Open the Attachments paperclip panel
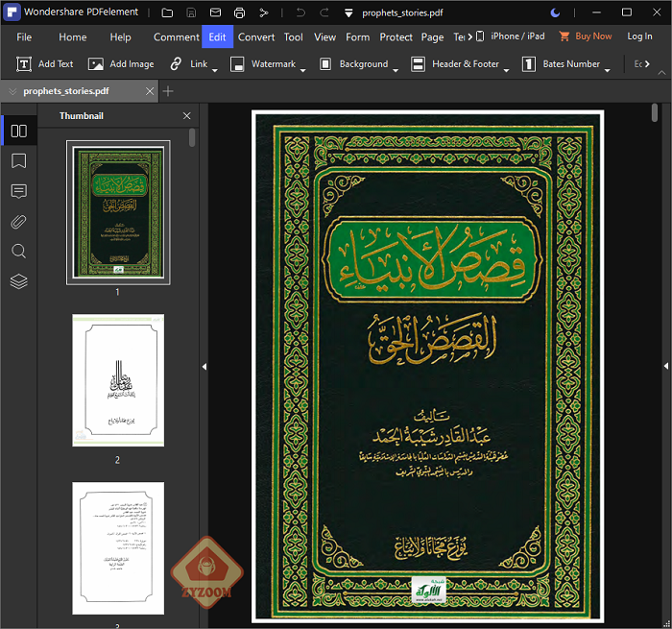 coord(19,222)
